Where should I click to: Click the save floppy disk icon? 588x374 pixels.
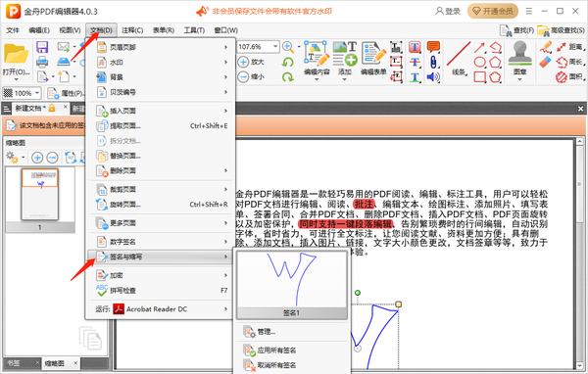(42, 47)
